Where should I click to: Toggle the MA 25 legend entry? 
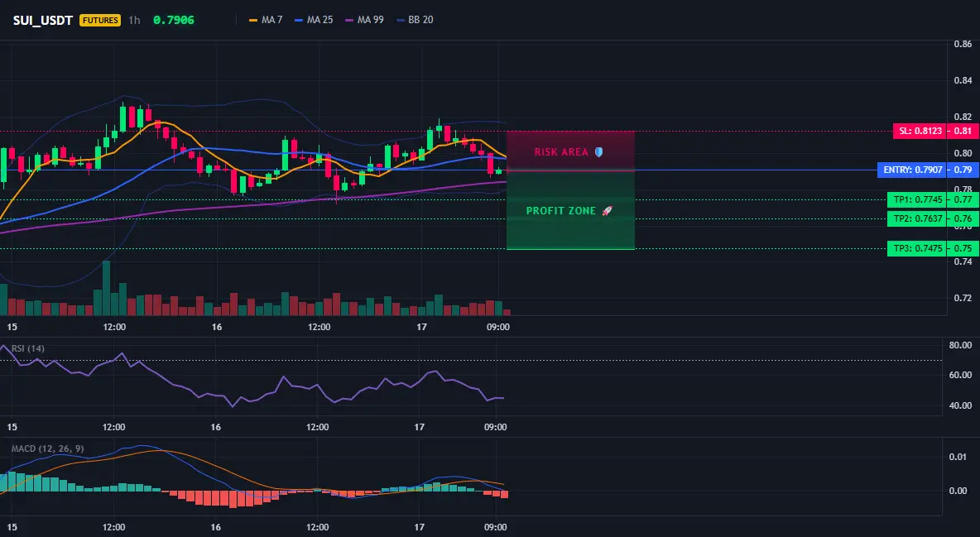tap(314, 20)
